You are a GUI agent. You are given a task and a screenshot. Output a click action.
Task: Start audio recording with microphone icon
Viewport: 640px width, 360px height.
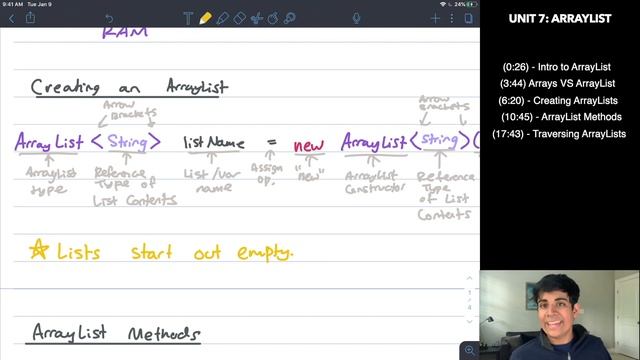pos(356,18)
